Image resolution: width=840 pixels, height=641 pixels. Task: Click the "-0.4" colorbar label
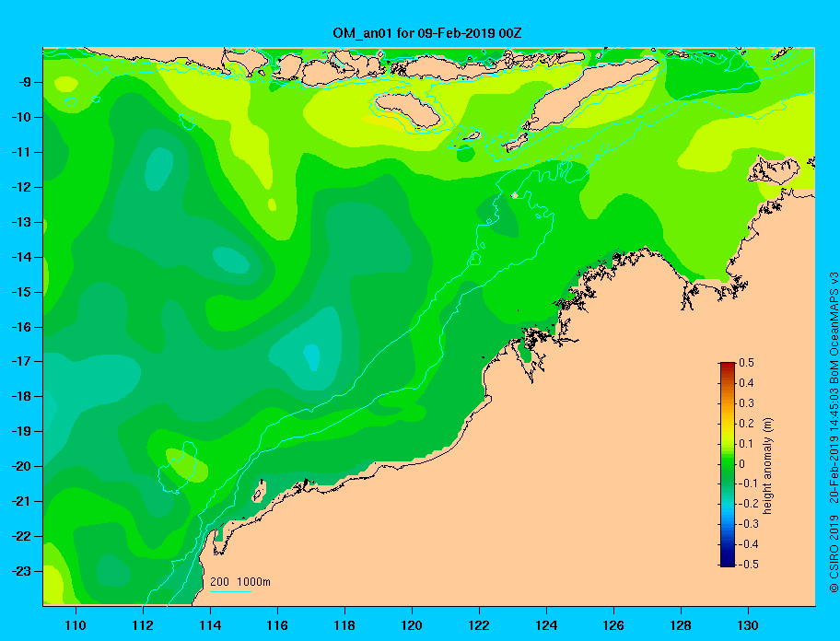749,544
